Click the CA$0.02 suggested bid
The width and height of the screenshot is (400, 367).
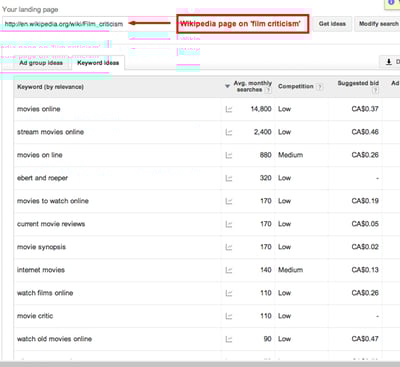point(365,247)
